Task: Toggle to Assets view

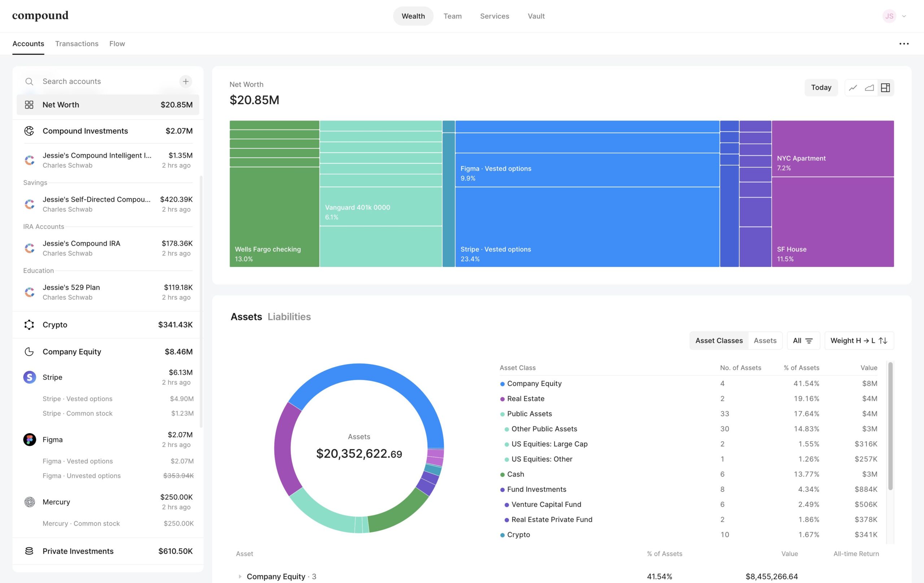Action: tap(765, 341)
